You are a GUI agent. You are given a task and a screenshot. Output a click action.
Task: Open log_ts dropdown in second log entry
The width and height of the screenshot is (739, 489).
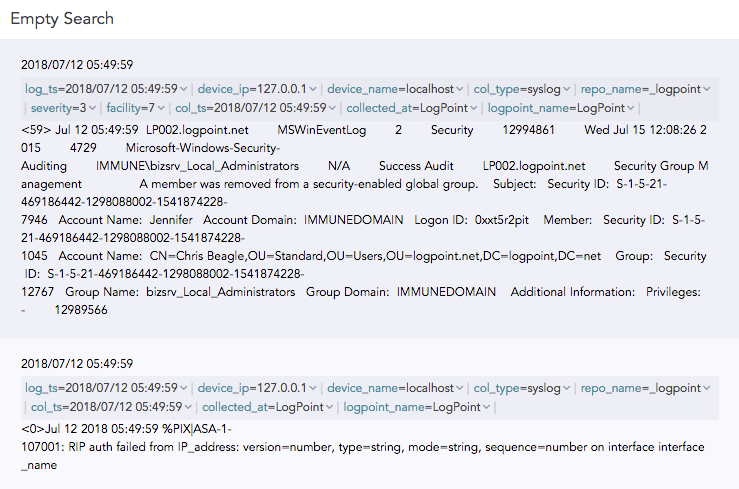click(x=184, y=388)
